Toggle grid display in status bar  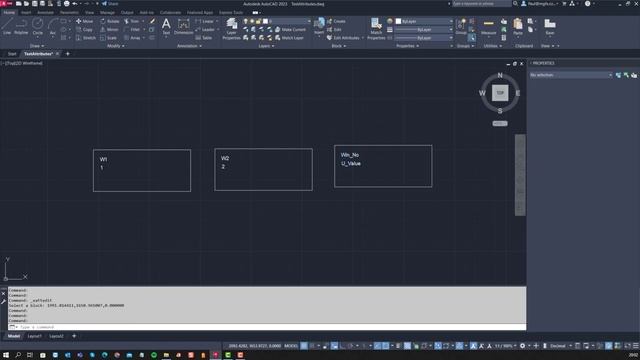(304, 346)
